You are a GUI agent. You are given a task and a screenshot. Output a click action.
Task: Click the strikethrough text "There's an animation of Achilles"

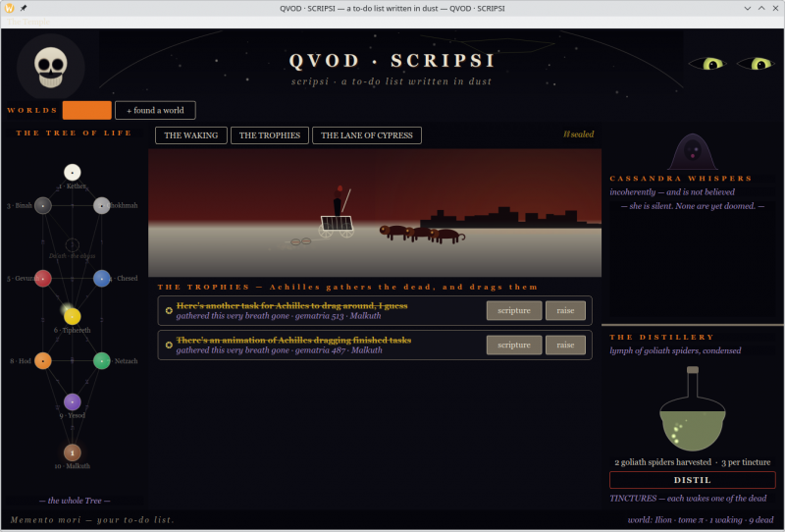point(293,341)
